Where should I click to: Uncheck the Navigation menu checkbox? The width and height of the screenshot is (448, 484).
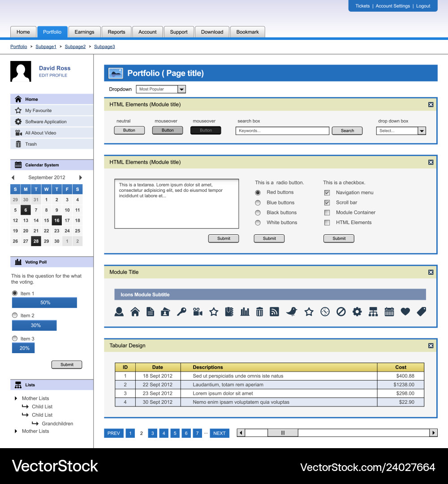pos(327,193)
